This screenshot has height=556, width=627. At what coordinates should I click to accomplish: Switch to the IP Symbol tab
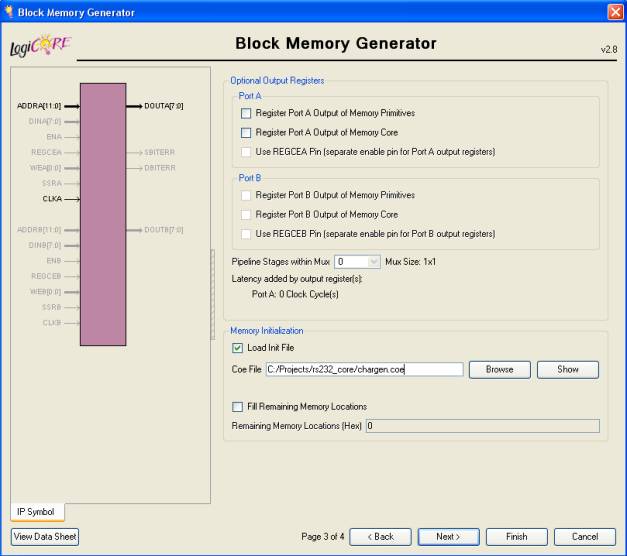click(37, 512)
